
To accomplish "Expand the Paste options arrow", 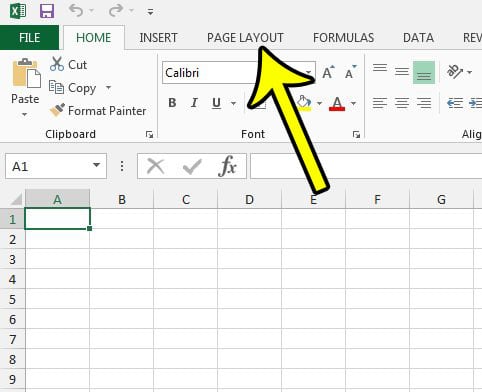I will pyautogui.click(x=24, y=114).
